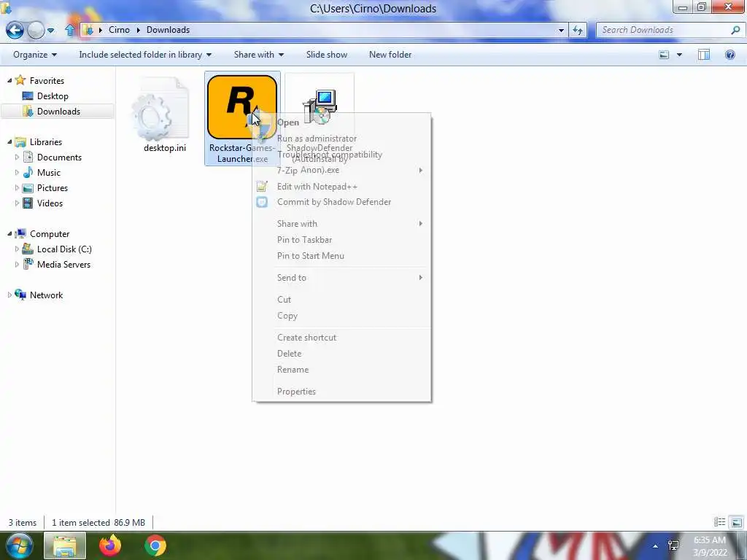Select the ShadowDefender installer icon
The image size is (747, 560).
point(320,106)
